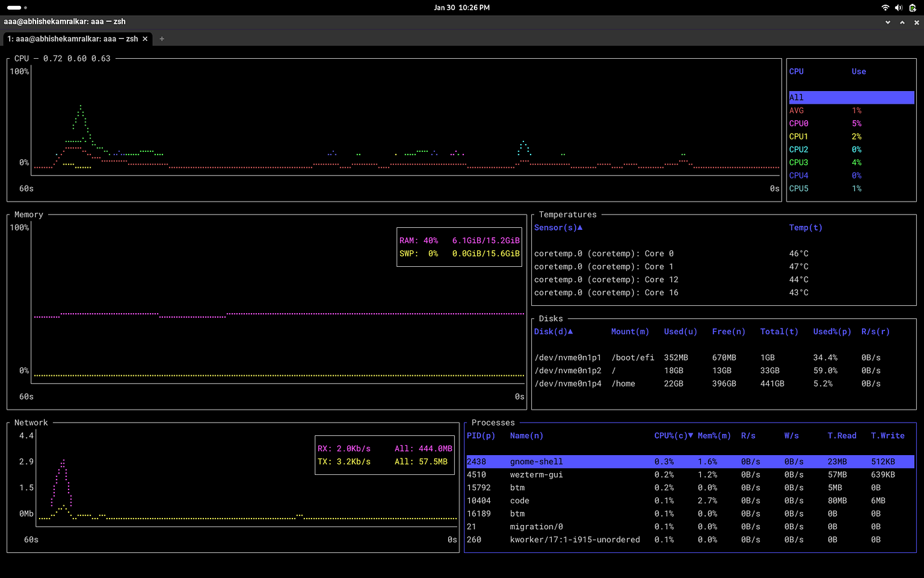Select CPU5 in the CPU legend
The width and height of the screenshot is (924, 578).
851,188
